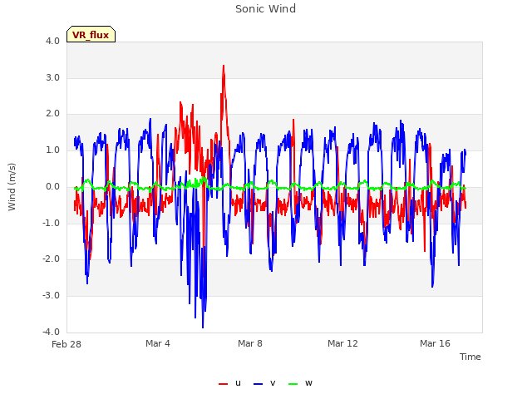532x399 pixels.
Task: Click the 3.0 y-axis tick label
Action: [52, 77]
